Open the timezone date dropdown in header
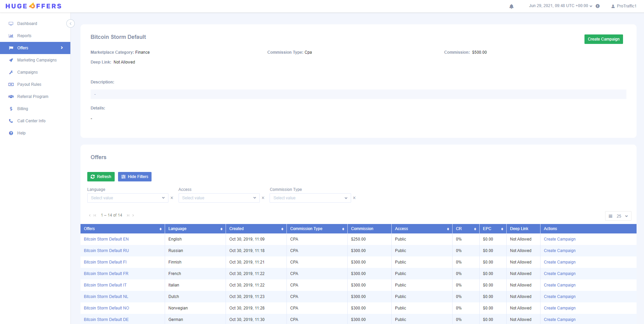This screenshot has width=644, height=324. pyautogui.click(x=560, y=6)
